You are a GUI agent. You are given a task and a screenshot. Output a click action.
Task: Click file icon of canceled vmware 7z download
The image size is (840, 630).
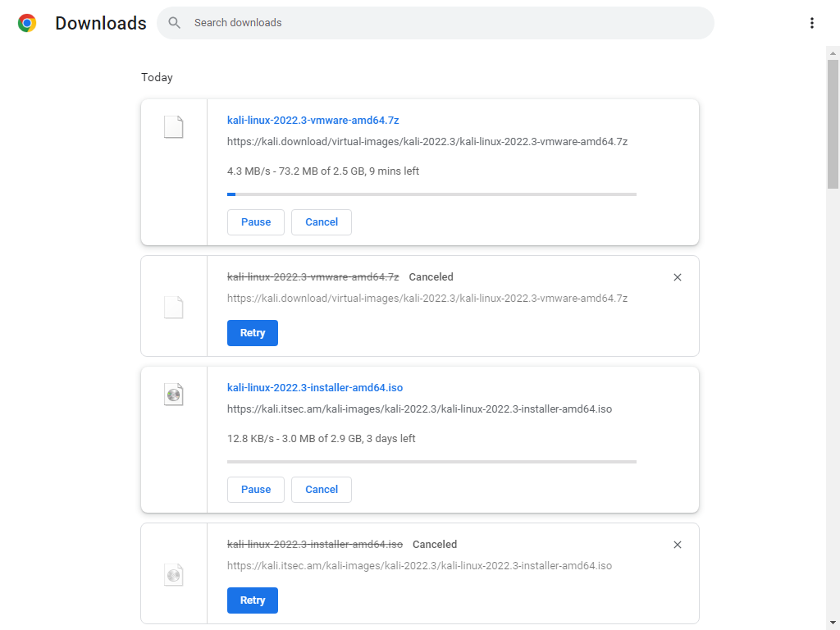pos(174,308)
